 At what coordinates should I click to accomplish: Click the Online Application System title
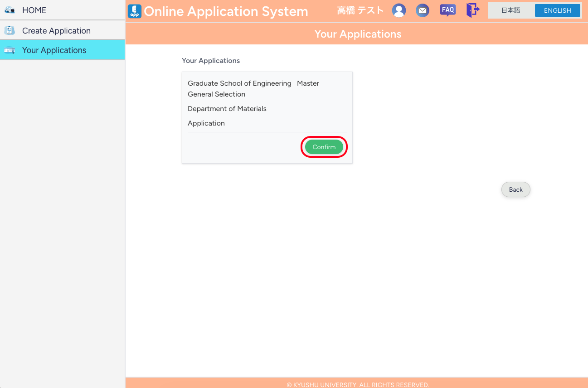click(x=225, y=11)
